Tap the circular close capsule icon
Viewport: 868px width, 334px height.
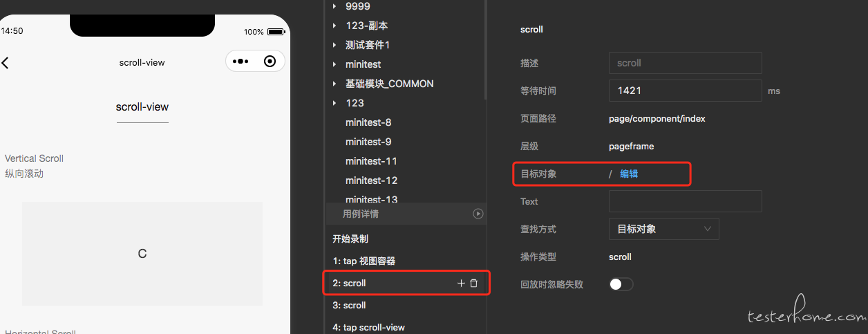click(x=270, y=62)
